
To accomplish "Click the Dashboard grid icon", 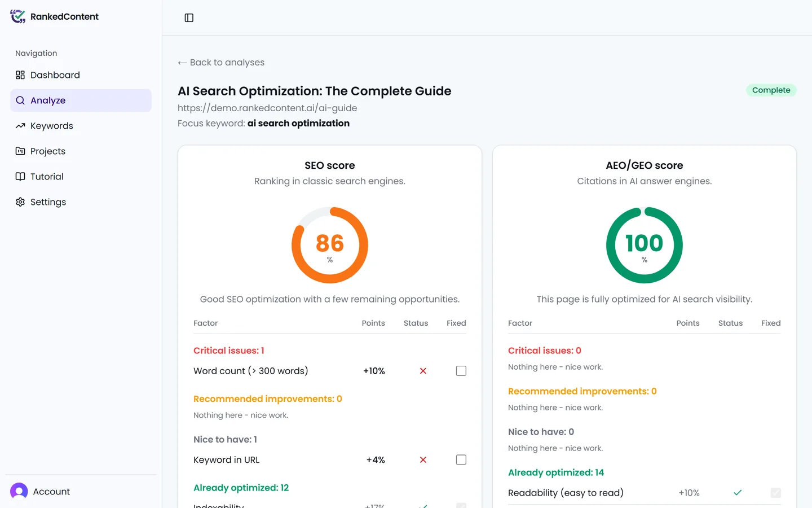I will tap(20, 75).
